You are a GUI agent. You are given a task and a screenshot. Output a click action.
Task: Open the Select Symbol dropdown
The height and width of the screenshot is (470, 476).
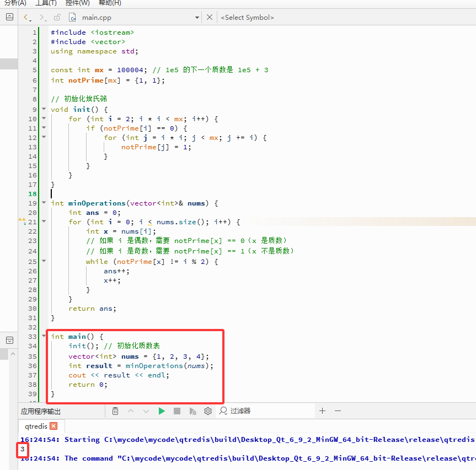tap(247, 18)
